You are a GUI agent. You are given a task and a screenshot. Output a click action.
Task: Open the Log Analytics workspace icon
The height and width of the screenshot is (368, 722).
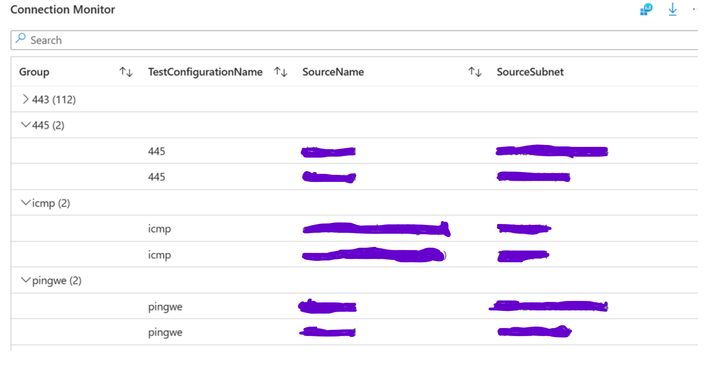(x=646, y=10)
